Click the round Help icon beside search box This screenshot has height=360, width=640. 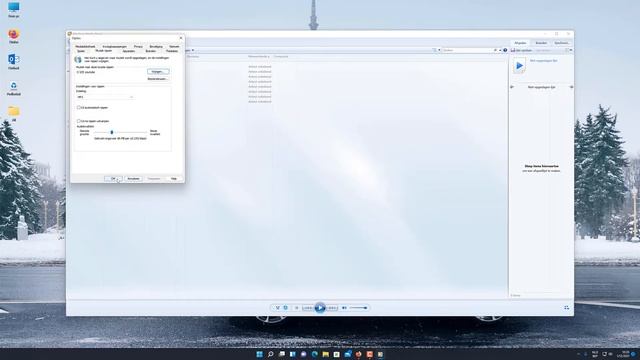point(505,50)
